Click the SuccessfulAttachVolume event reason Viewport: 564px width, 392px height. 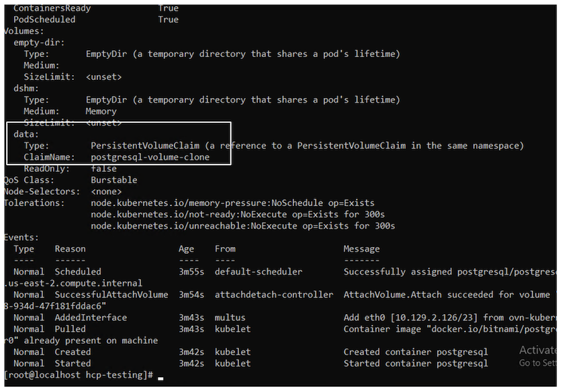(x=111, y=295)
